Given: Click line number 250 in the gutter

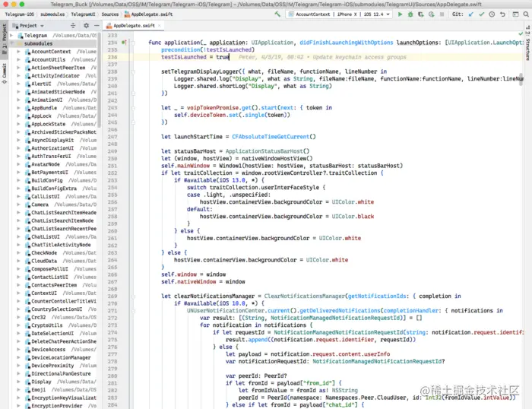Looking at the screenshot, I should click(112, 159).
